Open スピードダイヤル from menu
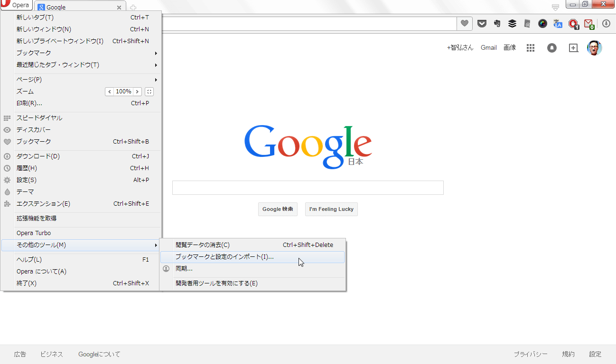Image resolution: width=616 pixels, height=364 pixels. [81, 118]
